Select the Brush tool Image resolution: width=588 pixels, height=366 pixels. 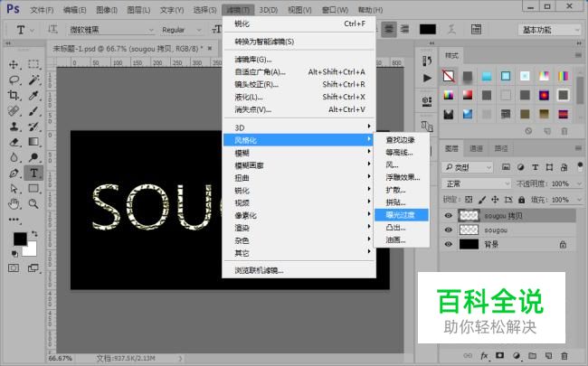pyautogui.click(x=33, y=111)
